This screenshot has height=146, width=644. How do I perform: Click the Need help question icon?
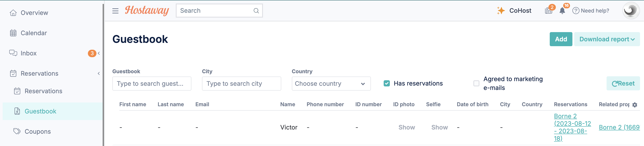tap(576, 11)
